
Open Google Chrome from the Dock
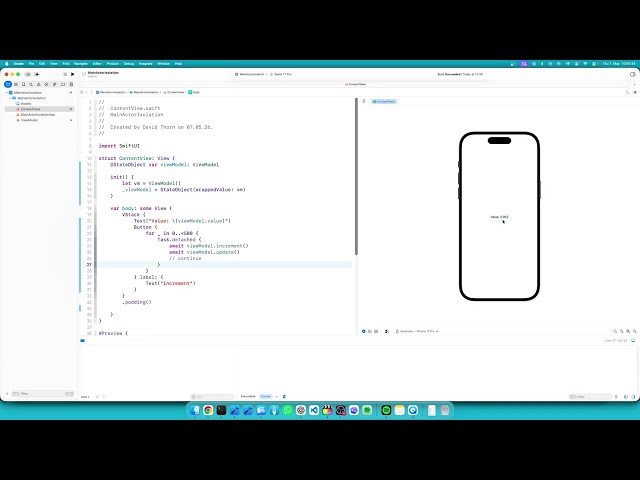click(x=208, y=410)
